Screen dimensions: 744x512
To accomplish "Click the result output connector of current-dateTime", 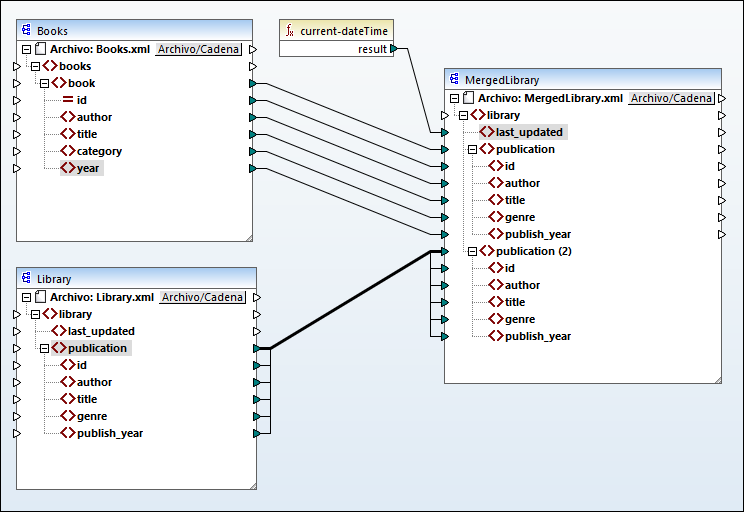I will pyautogui.click(x=394, y=48).
